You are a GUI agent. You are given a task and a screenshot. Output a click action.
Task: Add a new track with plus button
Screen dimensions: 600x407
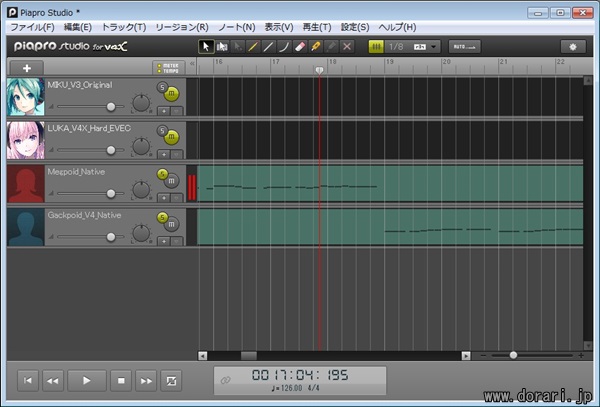point(27,68)
